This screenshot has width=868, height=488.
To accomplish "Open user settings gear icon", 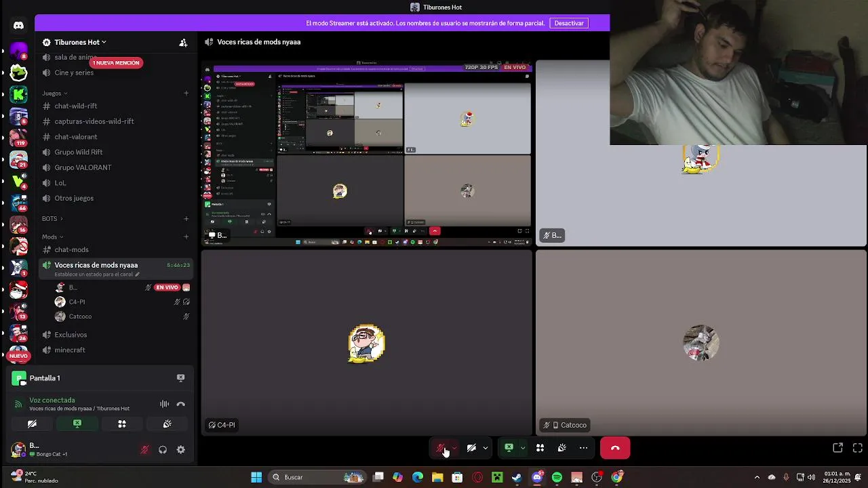I will pyautogui.click(x=181, y=449).
